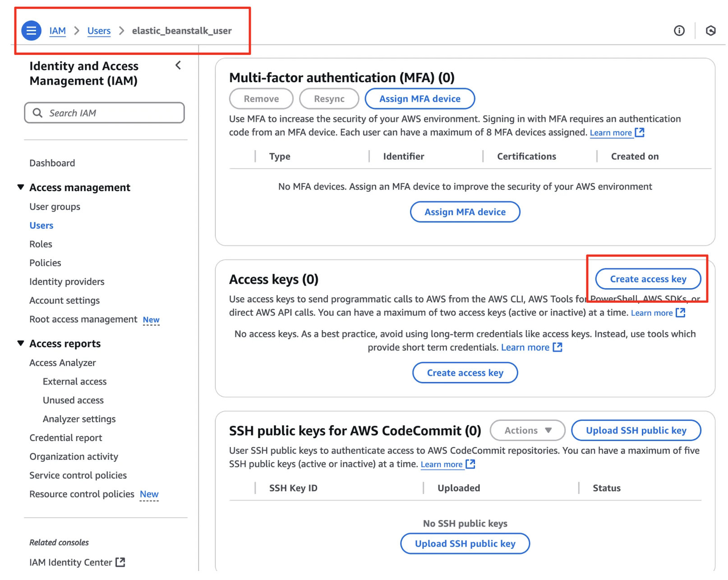Open Credential report in the sidebar
The width and height of the screenshot is (728, 580).
point(65,438)
